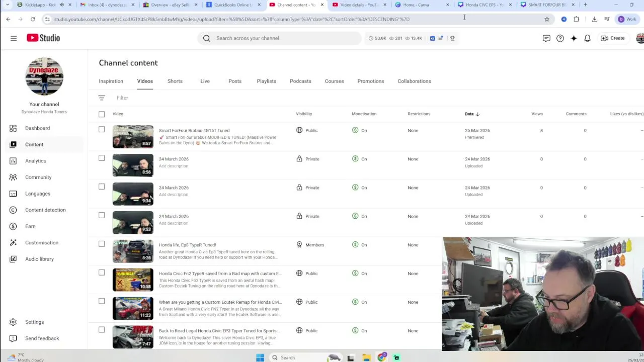Tick checkbox for the private 8:56 video
Viewport: 644px width, 362px height.
pyautogui.click(x=102, y=158)
